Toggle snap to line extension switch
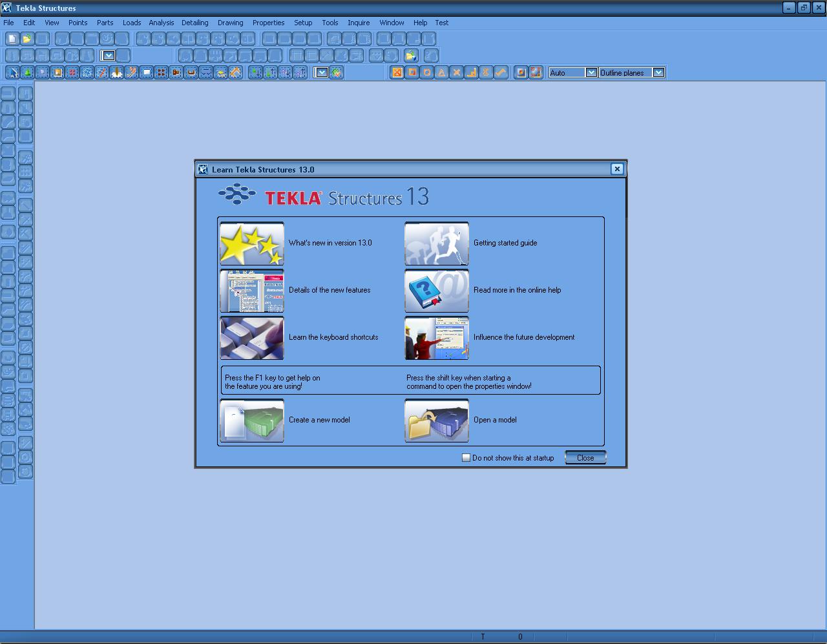Screen dimensions: 827x644 click(501, 72)
